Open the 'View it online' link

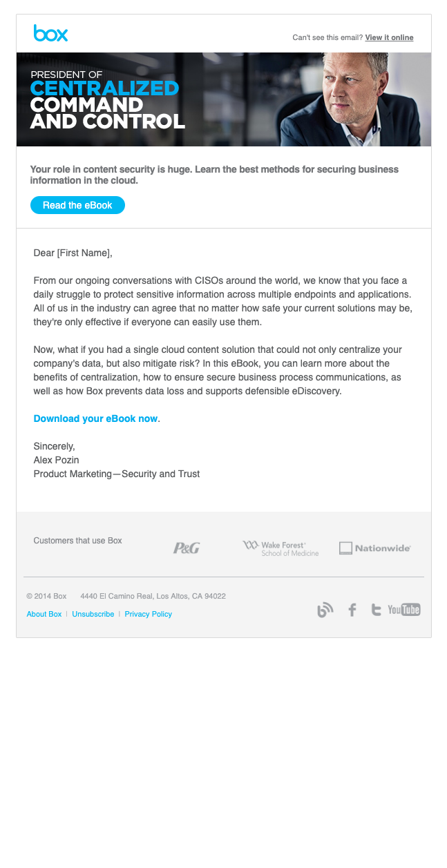tap(389, 37)
